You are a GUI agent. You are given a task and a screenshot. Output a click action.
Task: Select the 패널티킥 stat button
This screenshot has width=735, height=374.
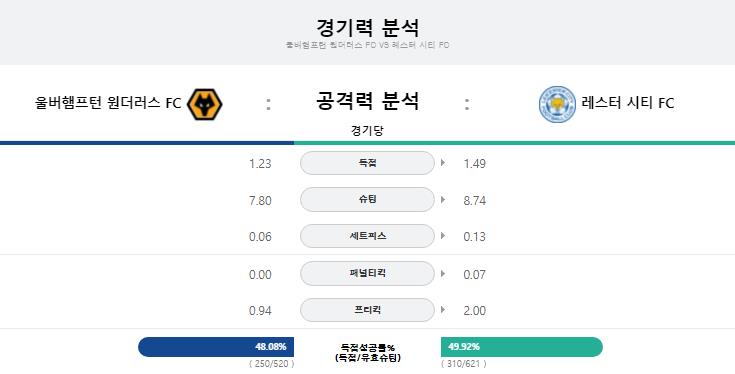[x=367, y=273]
